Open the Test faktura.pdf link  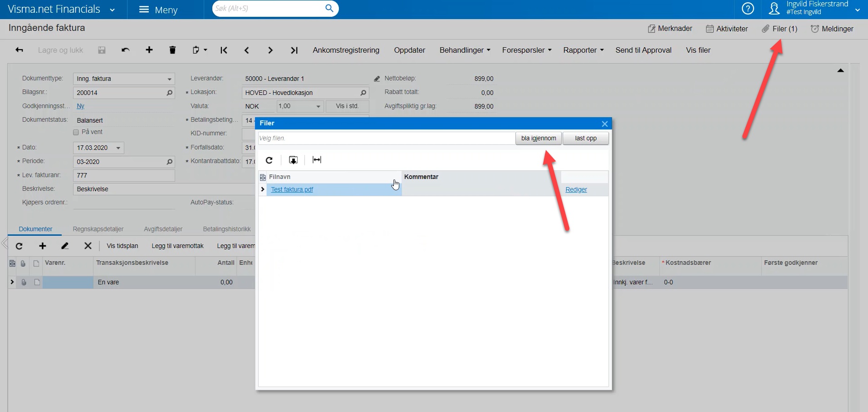pos(292,189)
